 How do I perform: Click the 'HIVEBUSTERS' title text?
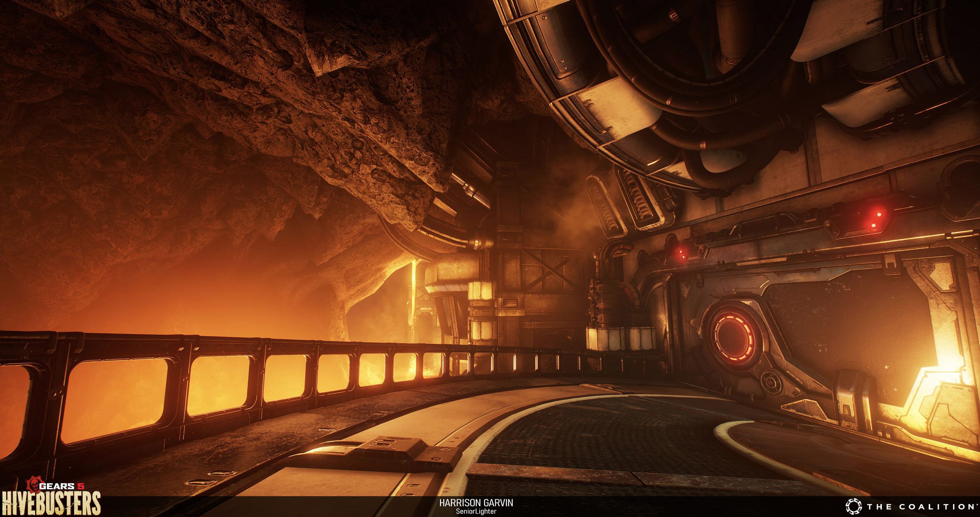tap(51, 503)
